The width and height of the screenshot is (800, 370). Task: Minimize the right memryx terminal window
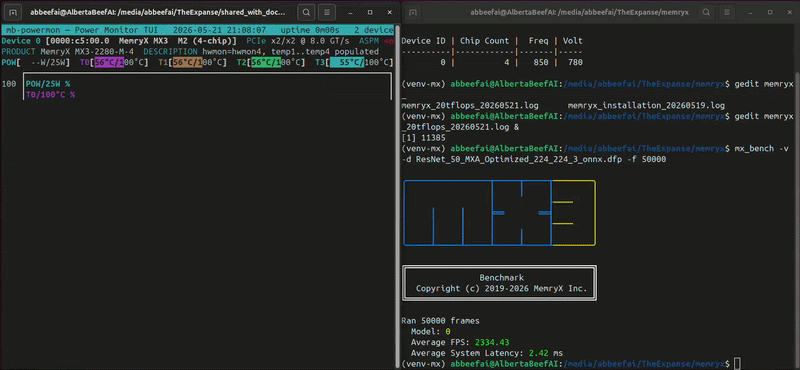[x=752, y=12]
